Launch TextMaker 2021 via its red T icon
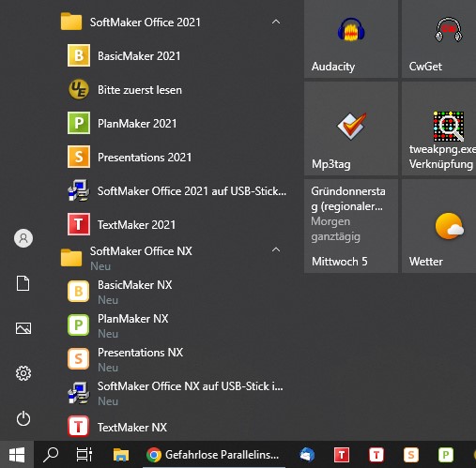This screenshot has height=468, width=476. pyautogui.click(x=79, y=224)
